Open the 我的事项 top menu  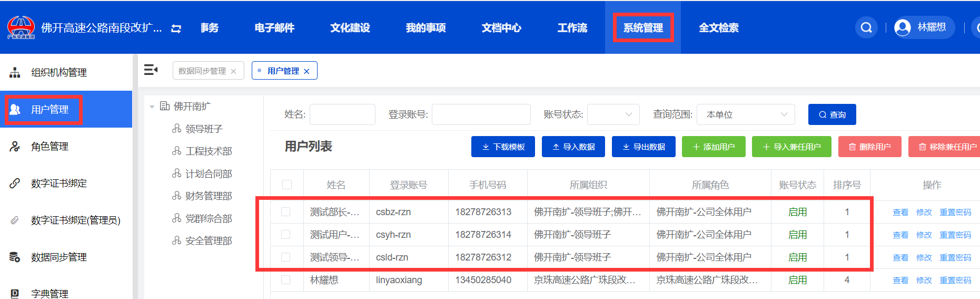pyautogui.click(x=426, y=28)
